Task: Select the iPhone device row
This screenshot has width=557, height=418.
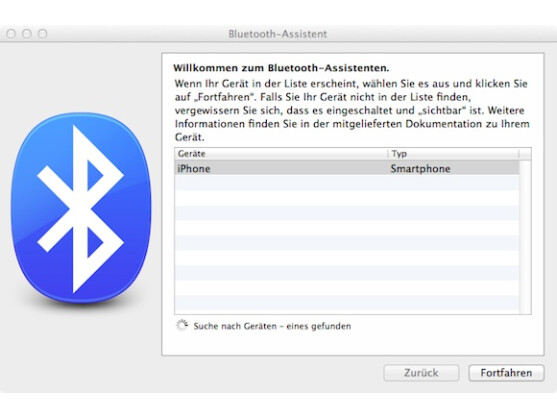Action: point(347,168)
